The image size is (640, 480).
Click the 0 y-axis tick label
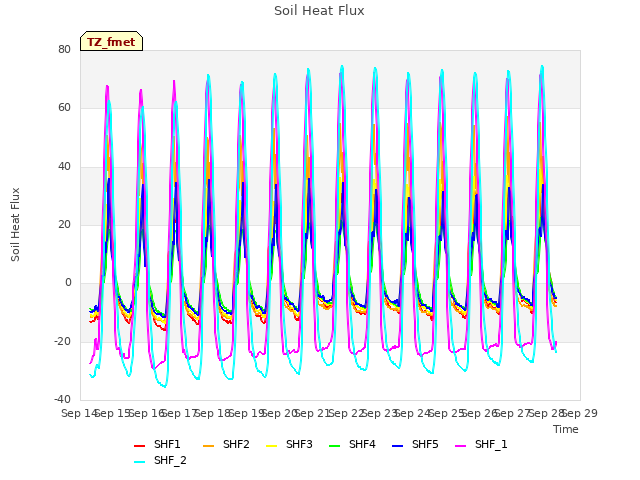tap(68, 282)
